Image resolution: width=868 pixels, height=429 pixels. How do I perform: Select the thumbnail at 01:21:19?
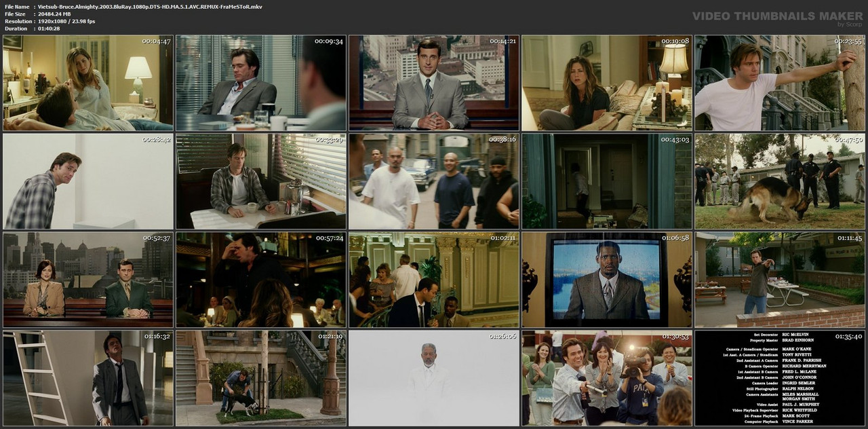[261, 378]
